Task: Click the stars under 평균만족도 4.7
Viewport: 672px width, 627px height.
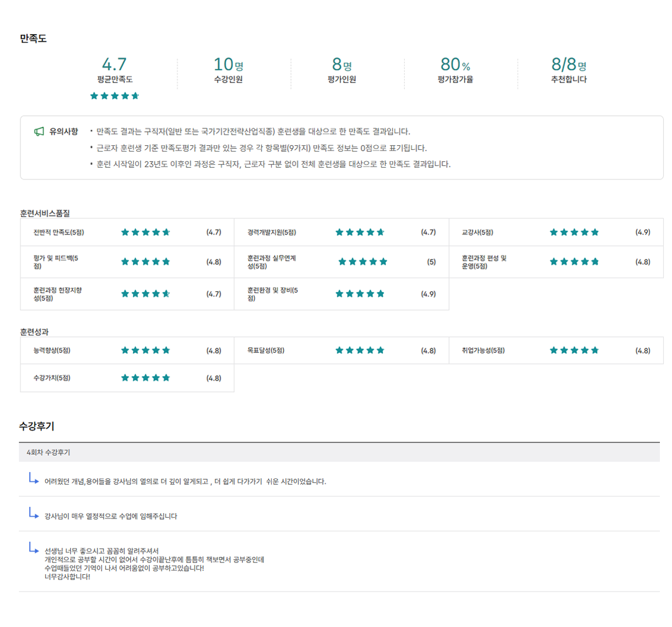Action: click(x=114, y=96)
